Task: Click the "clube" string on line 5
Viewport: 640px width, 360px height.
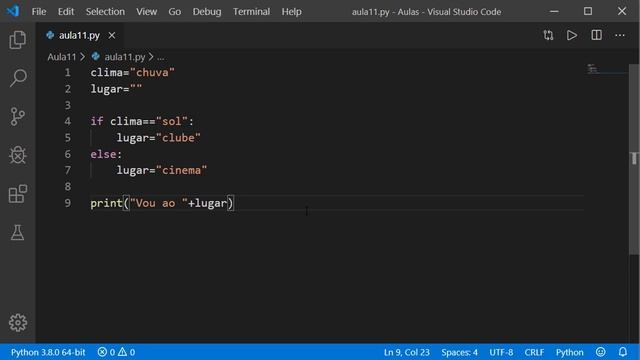Action: [178, 138]
